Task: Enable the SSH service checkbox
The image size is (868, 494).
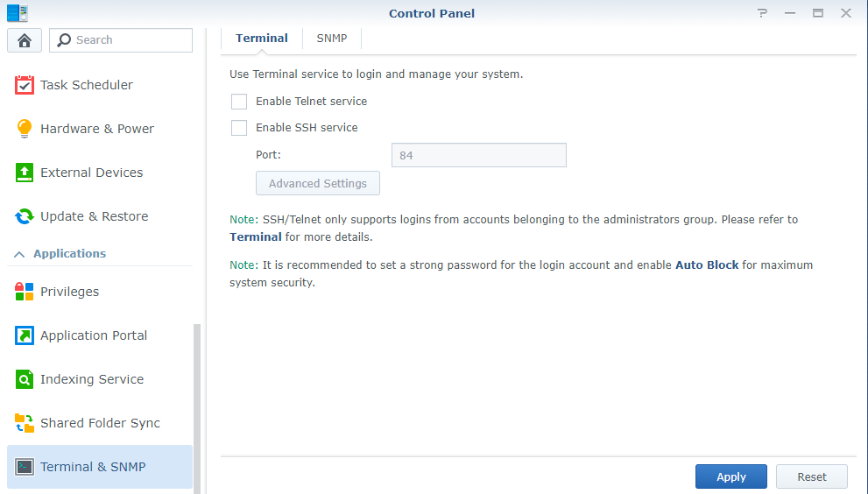Action: tap(239, 128)
